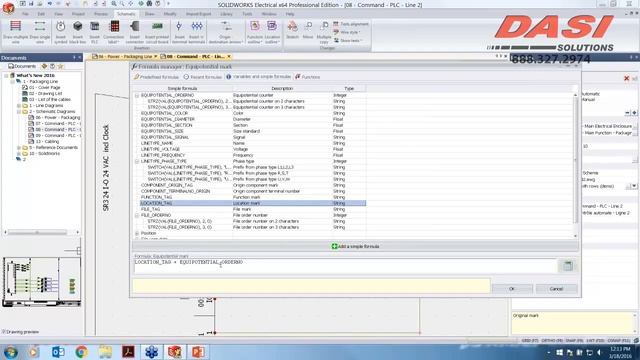Expand the 10 - Solidworks folder
The height and width of the screenshot is (360, 640).
(x=19, y=153)
